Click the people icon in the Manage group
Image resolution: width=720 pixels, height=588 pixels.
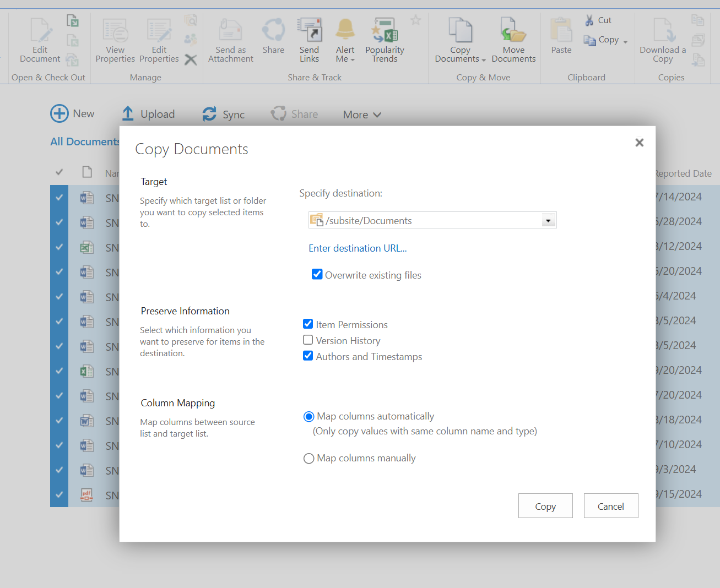(x=191, y=39)
